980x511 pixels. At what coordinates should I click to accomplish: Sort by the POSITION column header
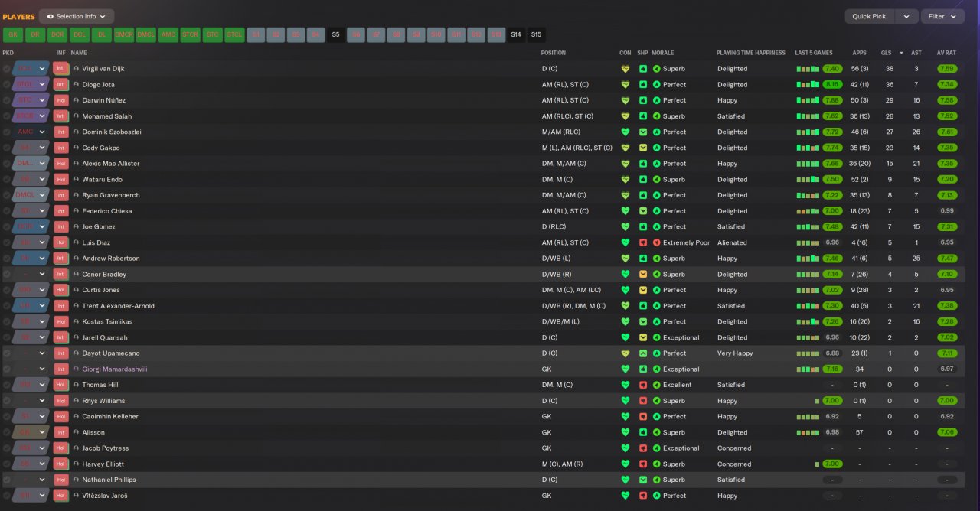(554, 53)
